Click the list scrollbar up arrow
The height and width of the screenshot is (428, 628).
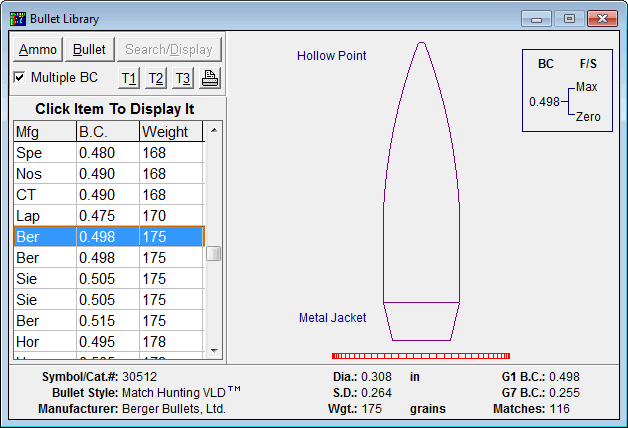point(214,130)
